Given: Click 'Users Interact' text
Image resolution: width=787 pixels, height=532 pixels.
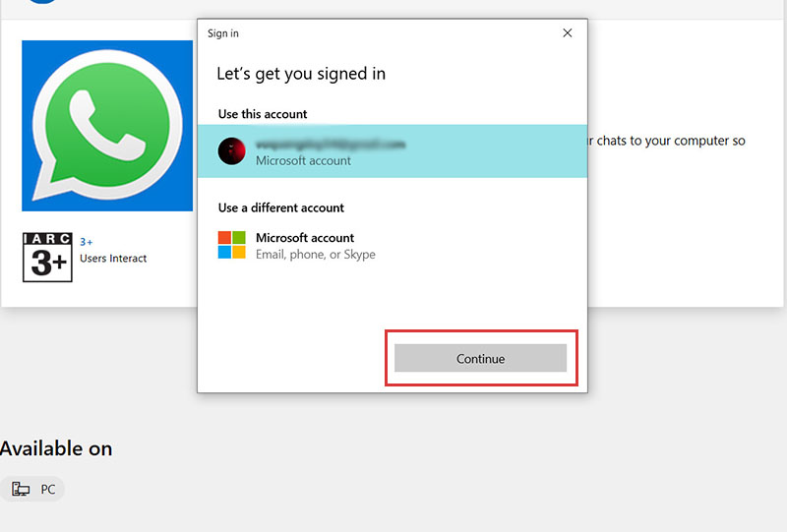Looking at the screenshot, I should pyautogui.click(x=113, y=259).
